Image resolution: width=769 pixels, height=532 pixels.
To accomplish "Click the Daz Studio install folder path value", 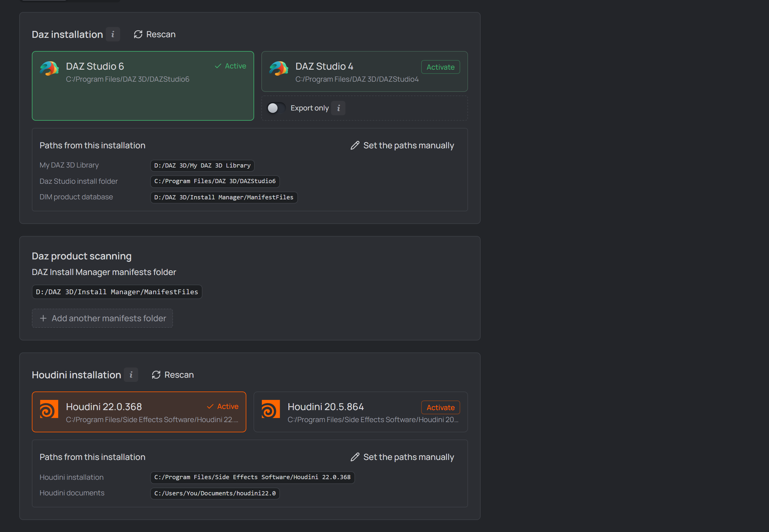I will [x=215, y=181].
